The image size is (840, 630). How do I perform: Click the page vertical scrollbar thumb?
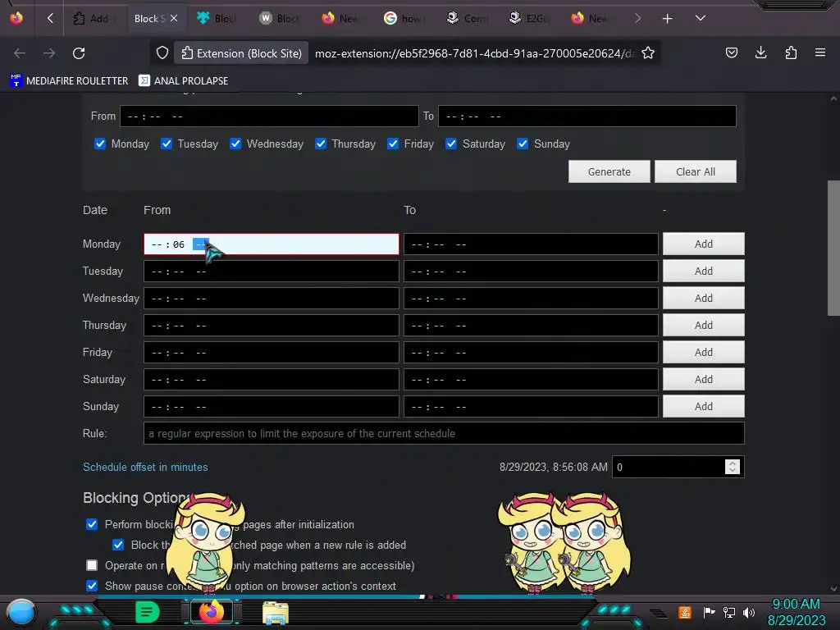(x=833, y=248)
